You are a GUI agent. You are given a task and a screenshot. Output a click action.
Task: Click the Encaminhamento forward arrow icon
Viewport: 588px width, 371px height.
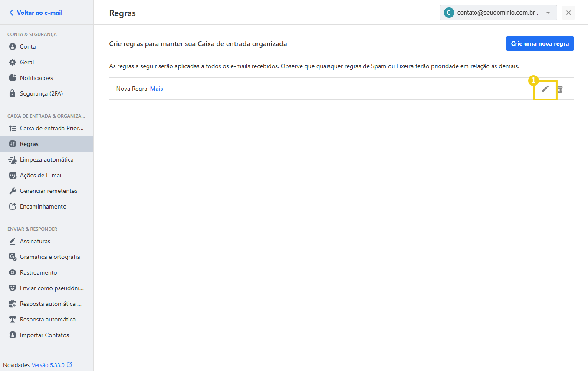12,206
